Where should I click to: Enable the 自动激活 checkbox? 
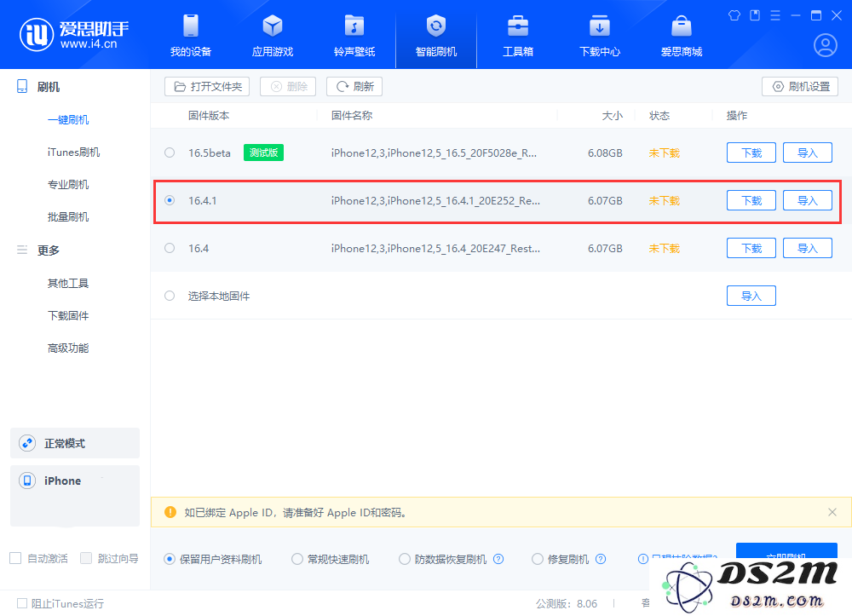[x=15, y=558]
